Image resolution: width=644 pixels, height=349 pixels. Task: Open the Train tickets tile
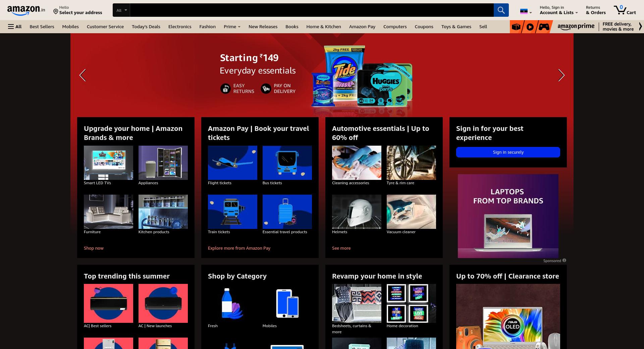click(232, 212)
